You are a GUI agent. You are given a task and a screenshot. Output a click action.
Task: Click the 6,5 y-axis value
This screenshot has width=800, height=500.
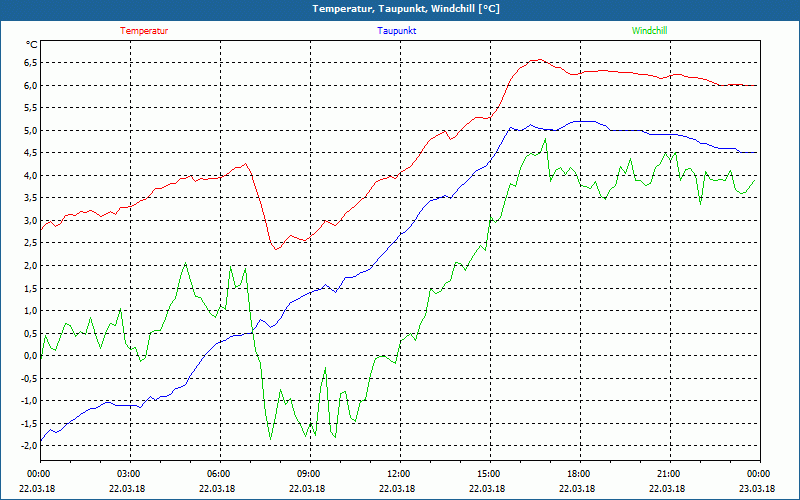31,63
